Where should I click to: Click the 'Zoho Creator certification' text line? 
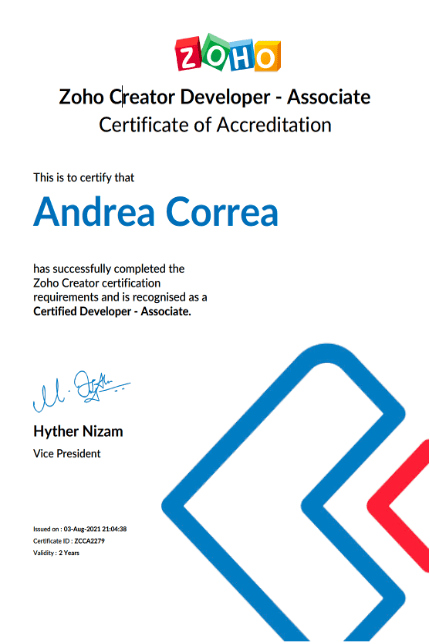(97, 283)
